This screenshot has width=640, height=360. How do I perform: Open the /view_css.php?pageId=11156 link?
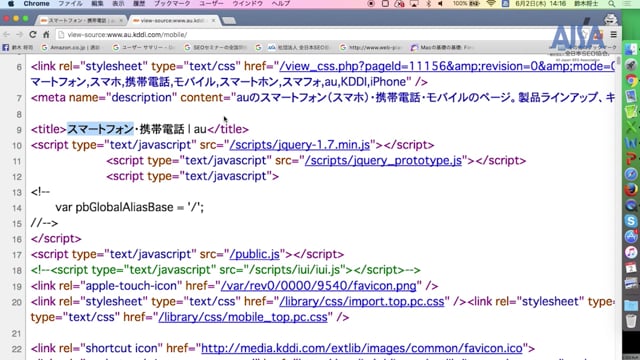point(447,66)
